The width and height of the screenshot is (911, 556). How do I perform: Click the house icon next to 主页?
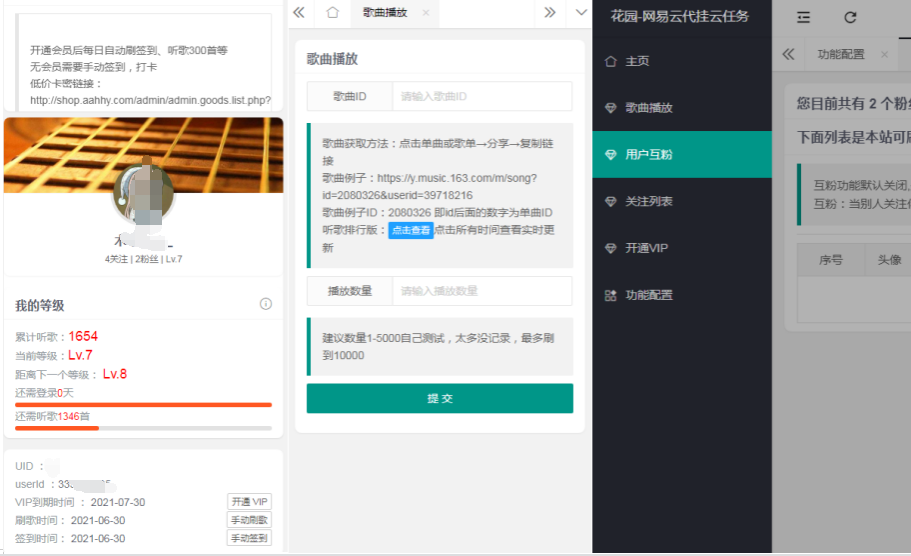click(611, 61)
